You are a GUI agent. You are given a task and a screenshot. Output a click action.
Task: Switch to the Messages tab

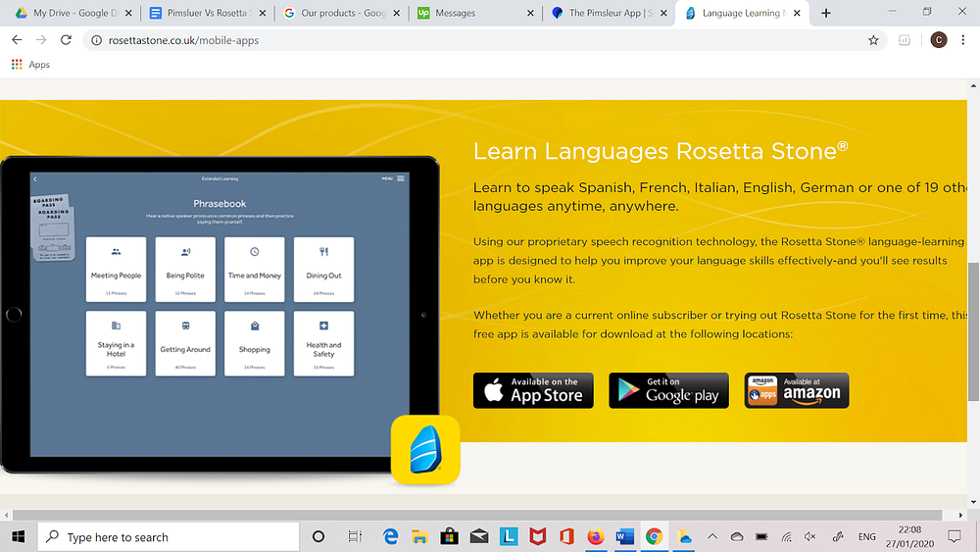point(475,13)
